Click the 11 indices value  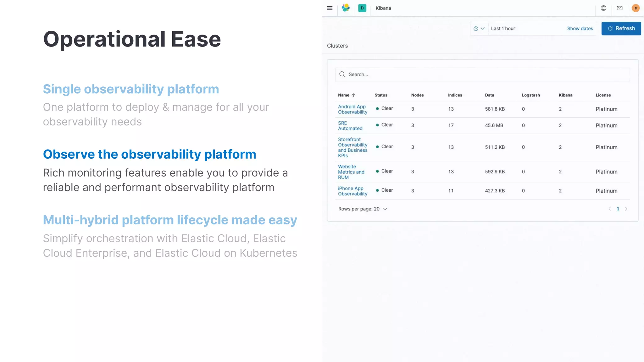451,191
